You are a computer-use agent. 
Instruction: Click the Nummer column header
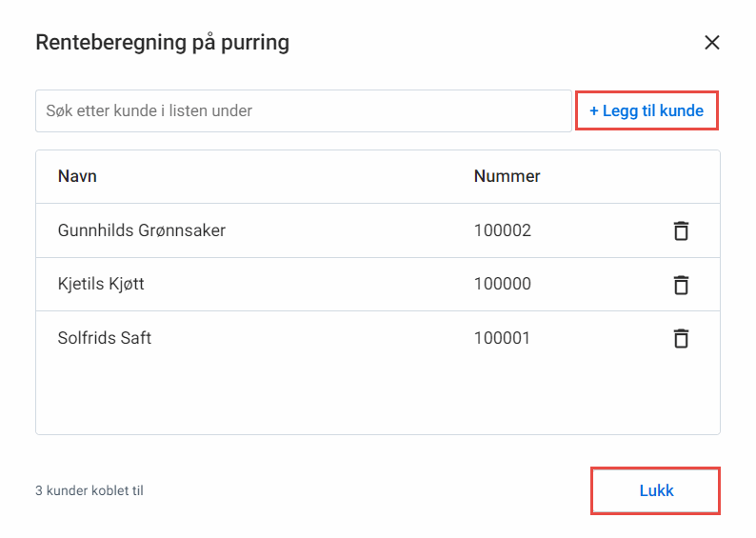(x=507, y=176)
